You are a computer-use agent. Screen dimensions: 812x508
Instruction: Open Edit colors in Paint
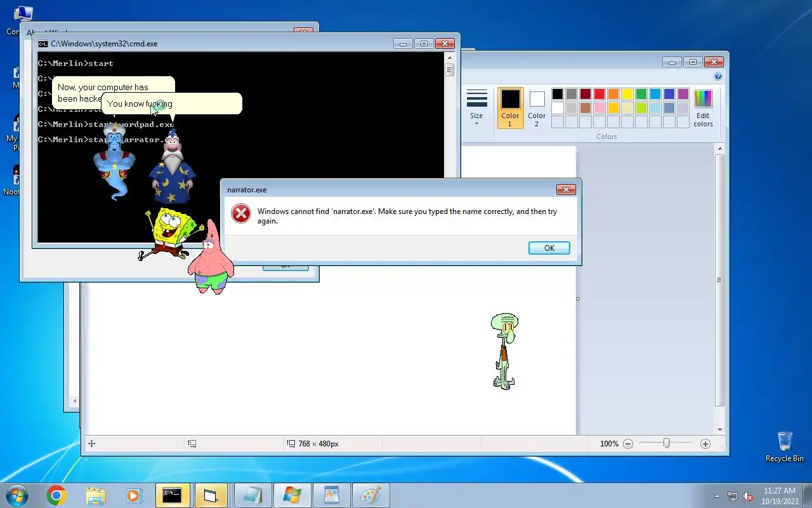[703, 108]
